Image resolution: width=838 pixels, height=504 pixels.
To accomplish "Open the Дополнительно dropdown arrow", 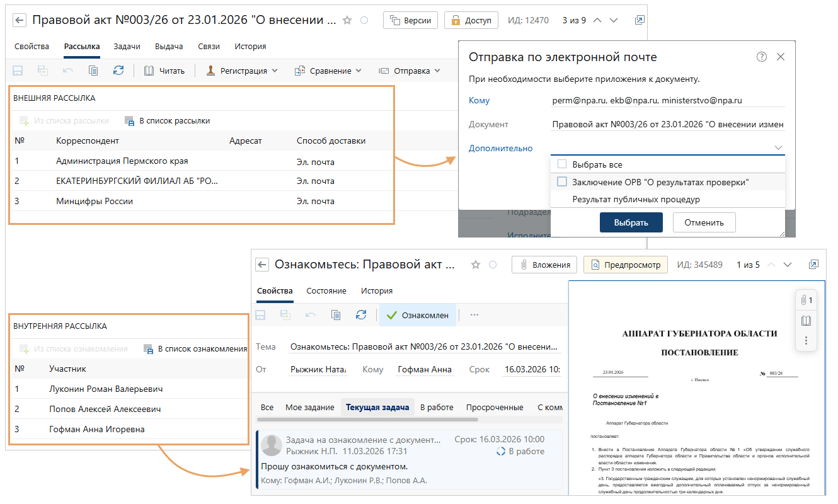I will pyautogui.click(x=778, y=148).
